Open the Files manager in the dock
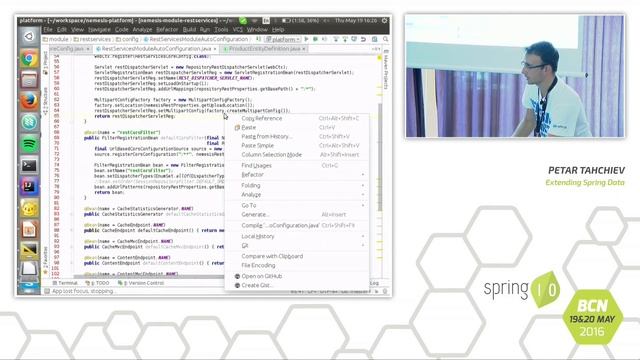This screenshot has width=640, height=360. 29,80
